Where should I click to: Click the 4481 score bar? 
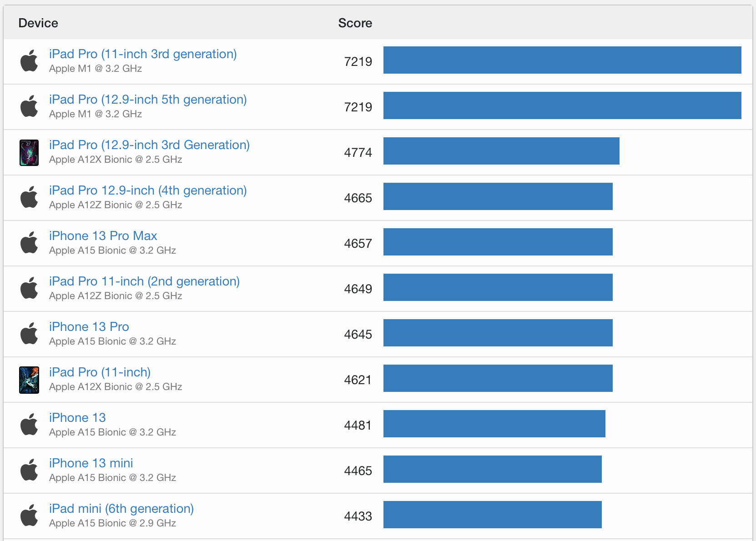coord(494,424)
